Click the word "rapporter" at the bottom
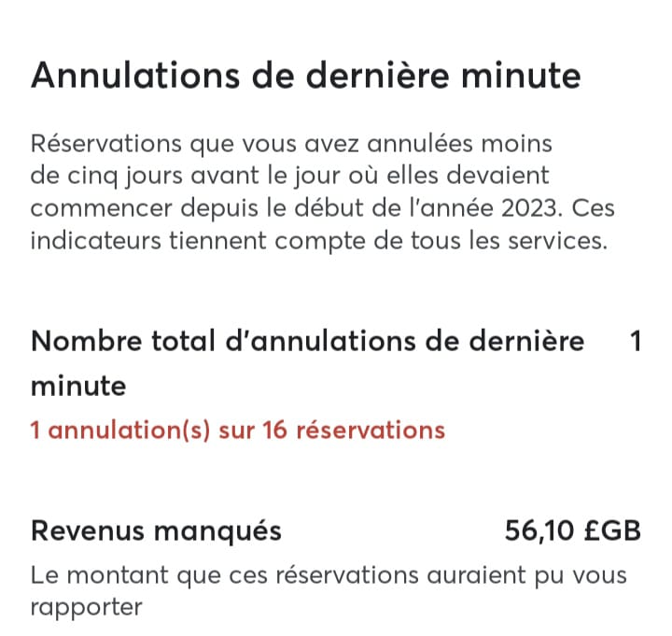 [86, 608]
